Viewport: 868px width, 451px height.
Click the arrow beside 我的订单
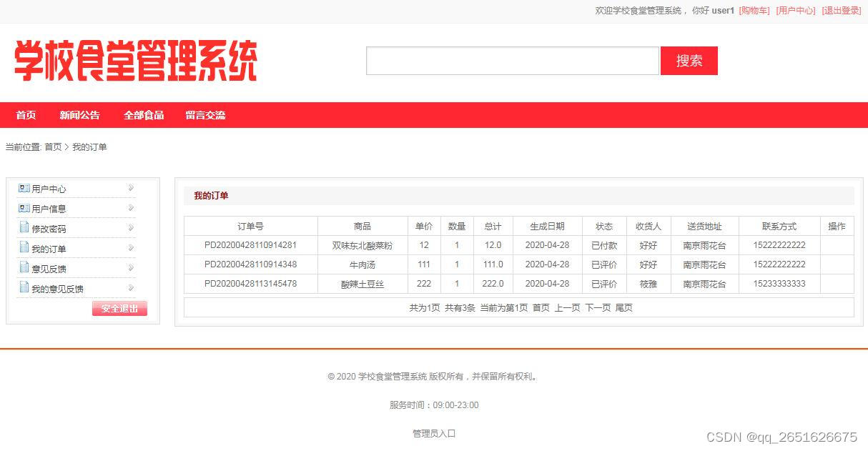(131, 248)
